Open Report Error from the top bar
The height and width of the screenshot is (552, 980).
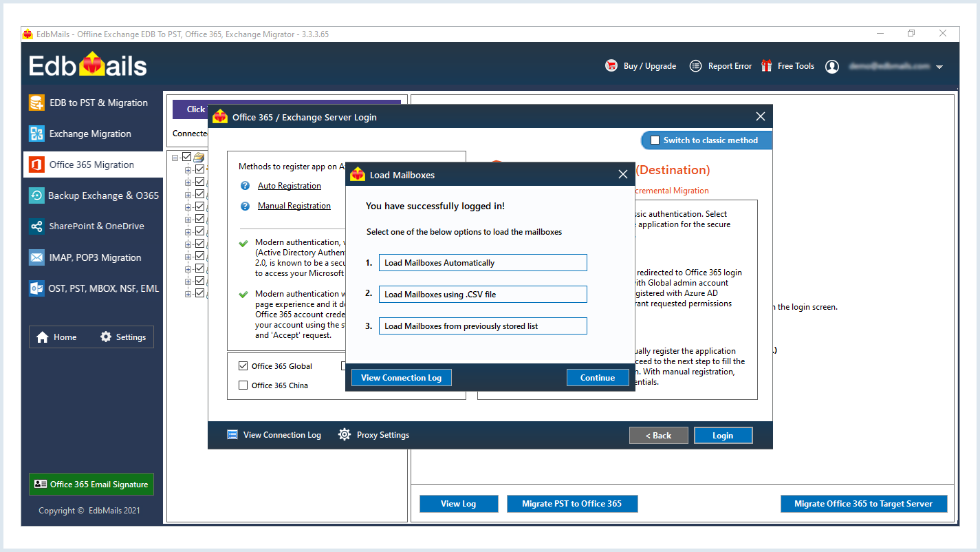pos(720,66)
